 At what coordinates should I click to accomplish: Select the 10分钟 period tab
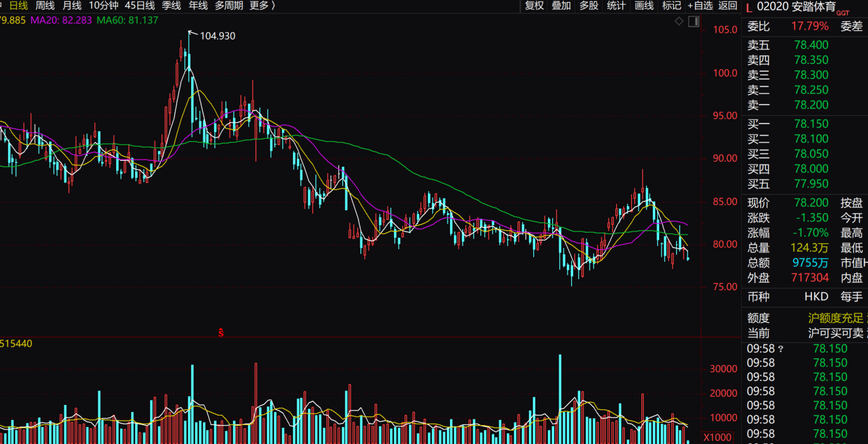(103, 6)
